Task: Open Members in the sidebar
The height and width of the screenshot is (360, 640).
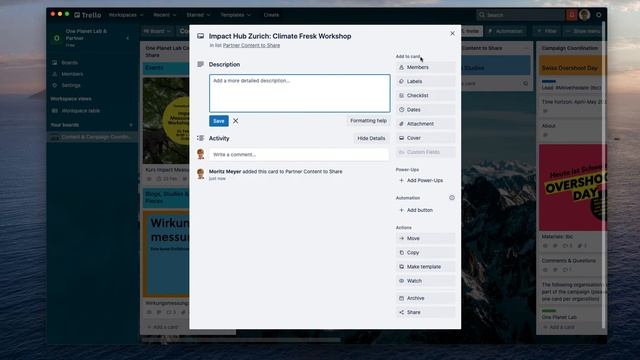Action: coord(72,74)
